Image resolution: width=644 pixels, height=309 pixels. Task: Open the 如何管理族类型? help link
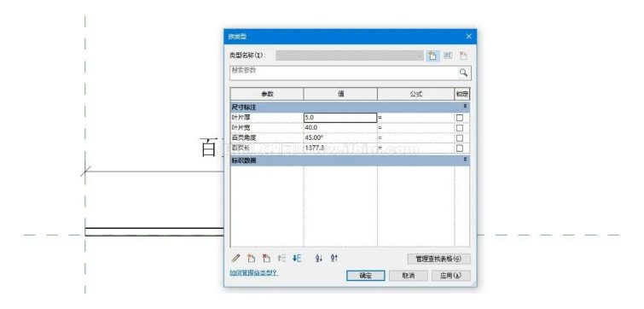254,272
